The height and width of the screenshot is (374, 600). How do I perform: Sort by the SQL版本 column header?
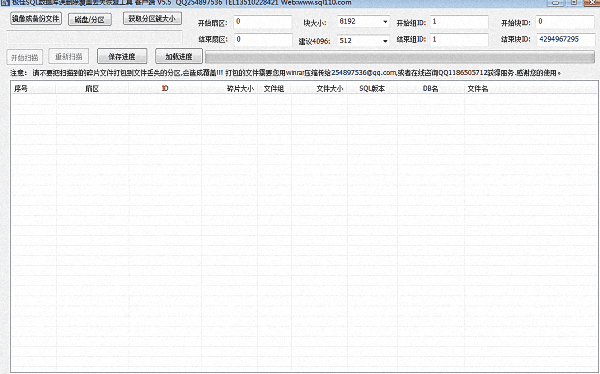pos(372,88)
